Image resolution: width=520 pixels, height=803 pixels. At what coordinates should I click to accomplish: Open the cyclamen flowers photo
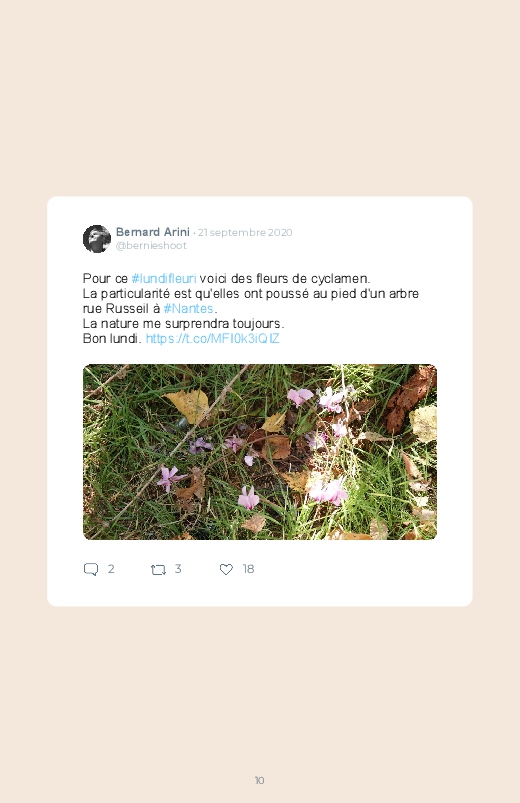pyautogui.click(x=260, y=452)
